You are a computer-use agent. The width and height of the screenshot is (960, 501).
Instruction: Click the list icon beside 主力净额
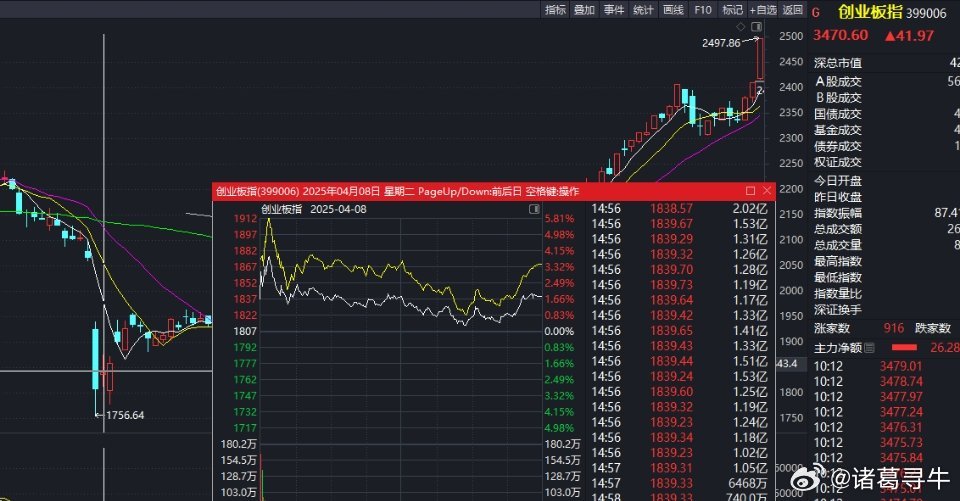(x=869, y=348)
